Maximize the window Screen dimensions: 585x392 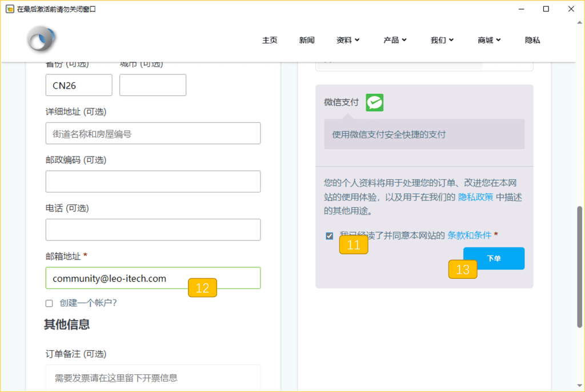tap(546, 9)
